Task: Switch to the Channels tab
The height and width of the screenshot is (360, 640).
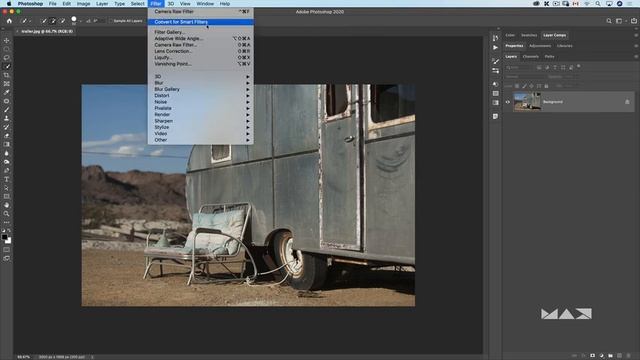Action: (x=531, y=57)
